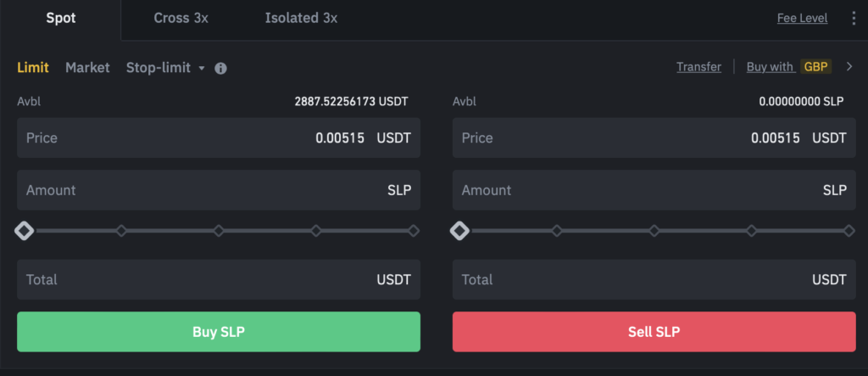Click the Transfer link
This screenshot has width=868, height=376.
698,66
